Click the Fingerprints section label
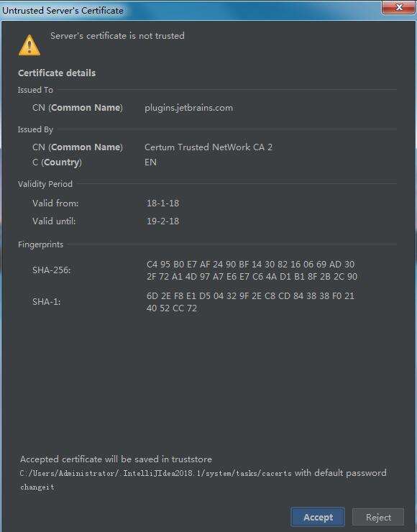The image size is (417, 532). click(x=40, y=244)
